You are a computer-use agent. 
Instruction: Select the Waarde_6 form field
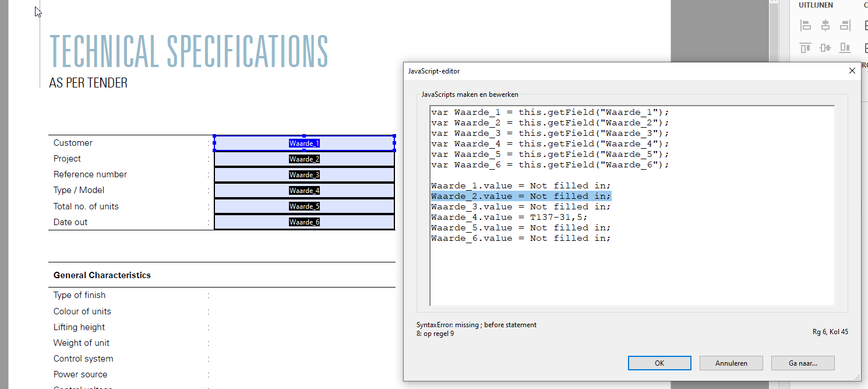[x=304, y=222]
